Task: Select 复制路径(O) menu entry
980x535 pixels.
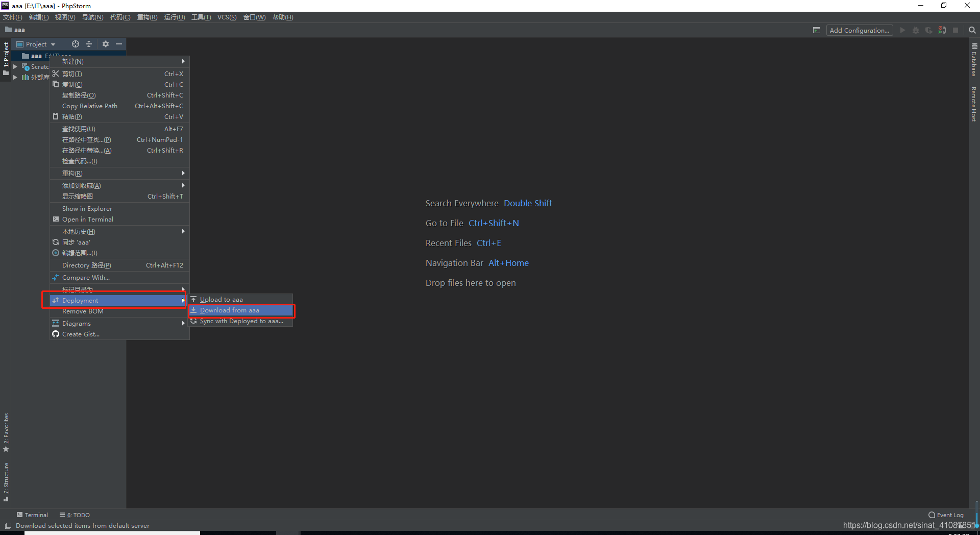Action: click(x=119, y=95)
